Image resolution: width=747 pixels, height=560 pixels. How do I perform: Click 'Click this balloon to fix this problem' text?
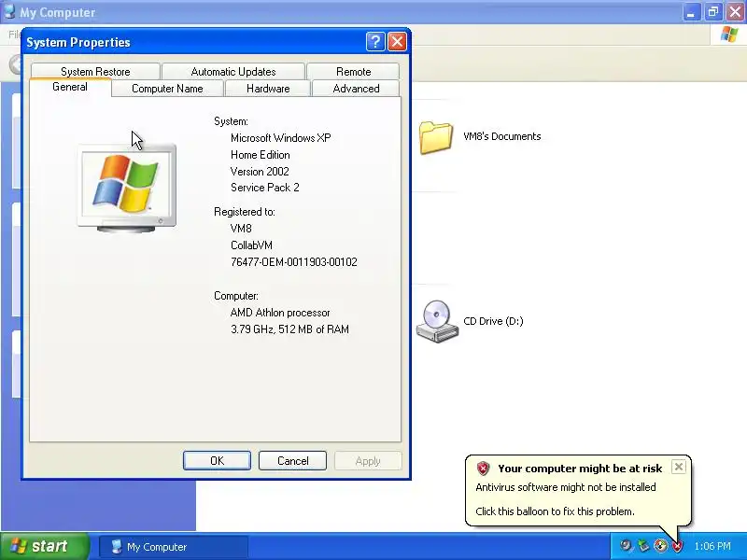pos(555,511)
